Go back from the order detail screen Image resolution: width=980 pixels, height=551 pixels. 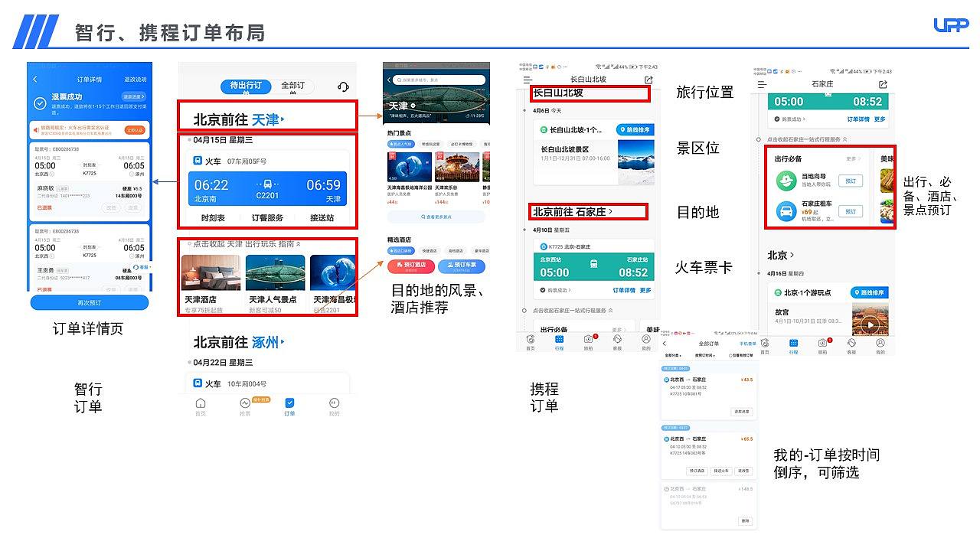34,80
